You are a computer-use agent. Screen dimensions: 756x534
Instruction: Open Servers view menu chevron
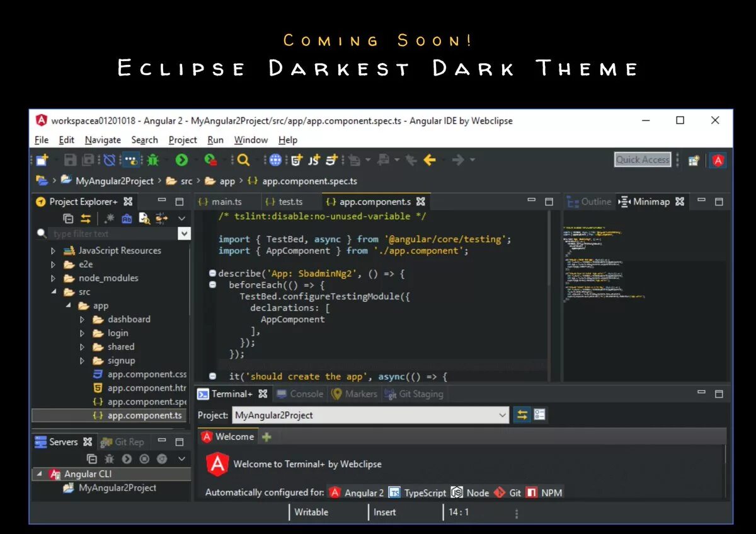(181, 459)
